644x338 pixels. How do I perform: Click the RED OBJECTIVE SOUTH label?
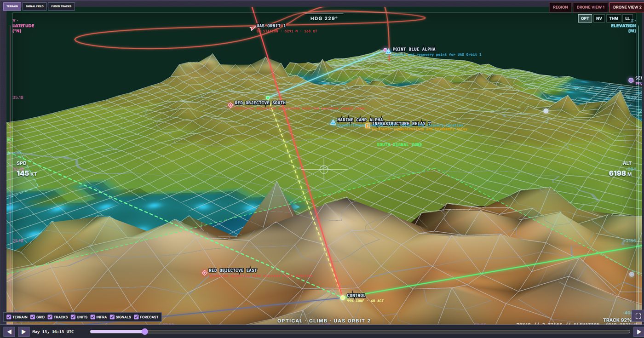[x=260, y=103]
